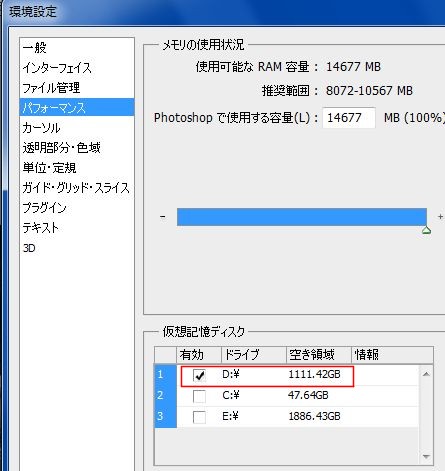Click the minus icon beside memory slider
The height and width of the screenshot is (471, 445).
(x=163, y=217)
